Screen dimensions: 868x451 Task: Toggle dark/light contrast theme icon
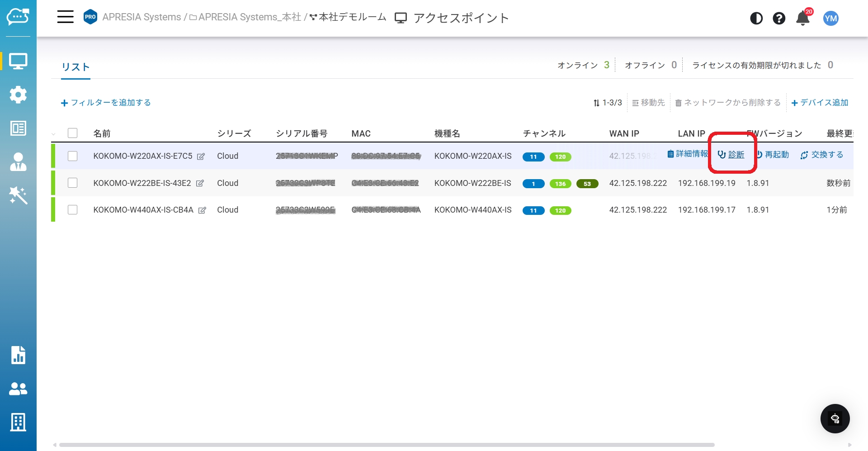tap(756, 18)
